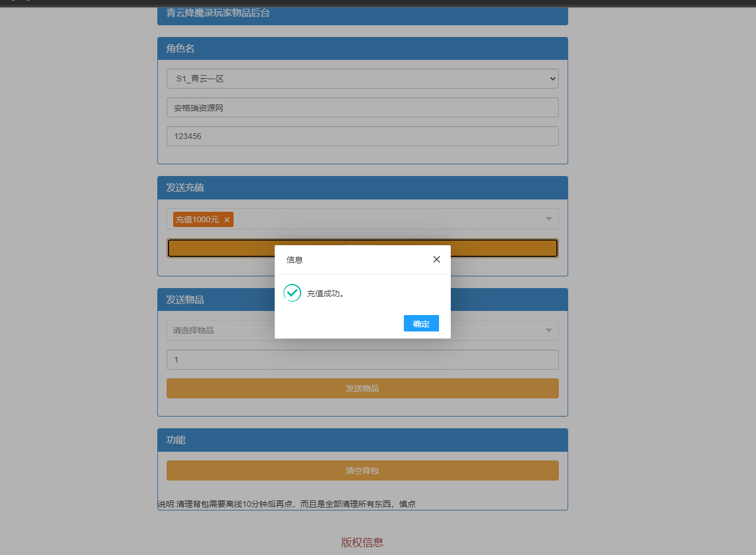Close the 信息 dialog with the X icon
The width and height of the screenshot is (756, 555).
[x=436, y=259]
